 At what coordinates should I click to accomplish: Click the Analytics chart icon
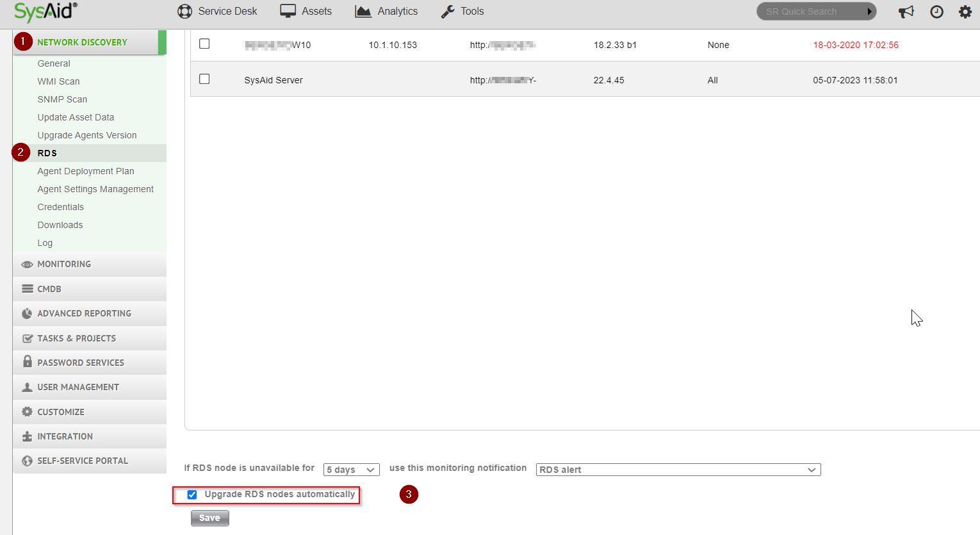click(x=363, y=12)
